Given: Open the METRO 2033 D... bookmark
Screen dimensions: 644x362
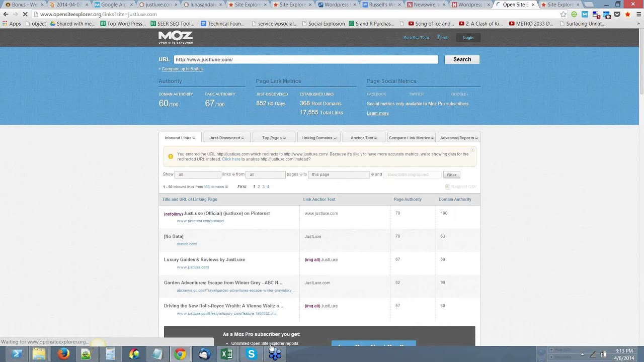Looking at the screenshot, I should coord(531,24).
